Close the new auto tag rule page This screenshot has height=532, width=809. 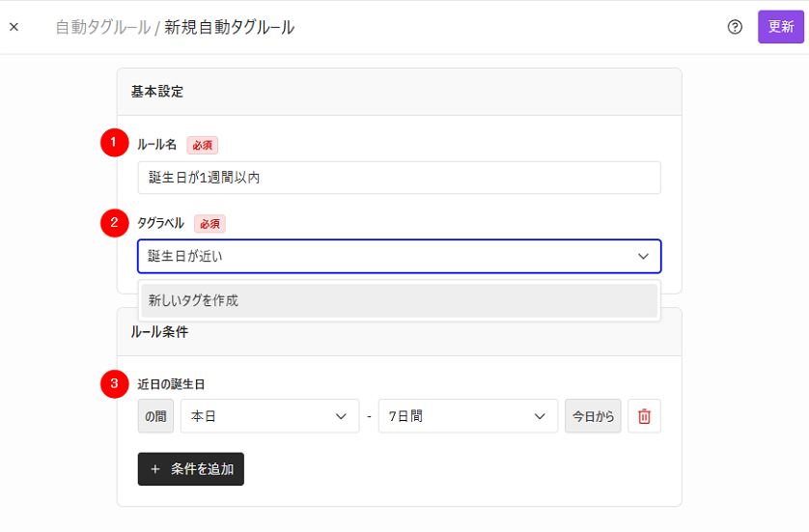tap(14, 27)
